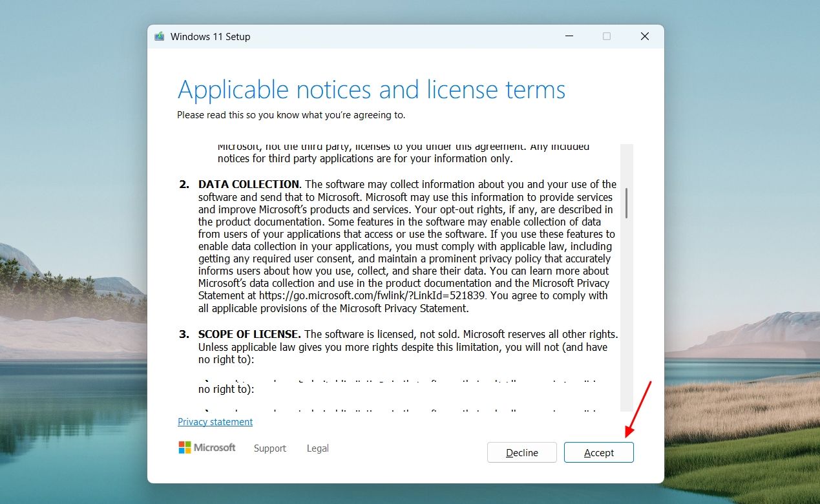Click the go.microsoft.com fwlink URL text

point(372,295)
